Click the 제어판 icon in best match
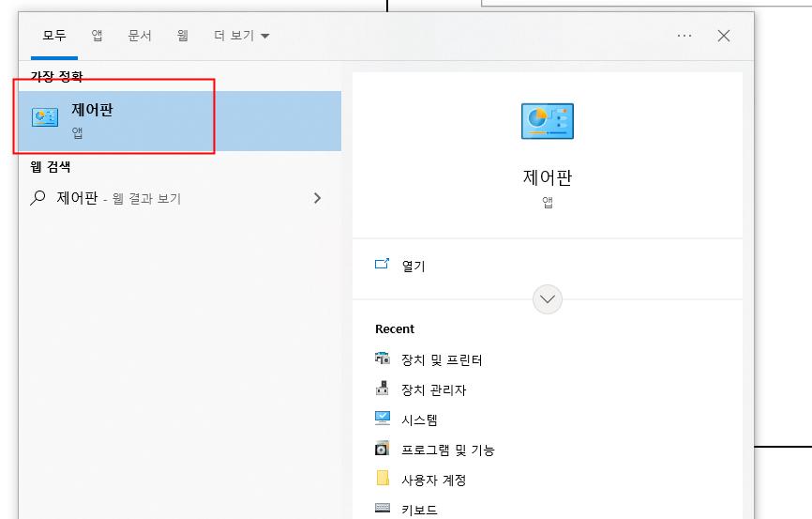Viewport: 812px width, 519px height. click(x=45, y=117)
